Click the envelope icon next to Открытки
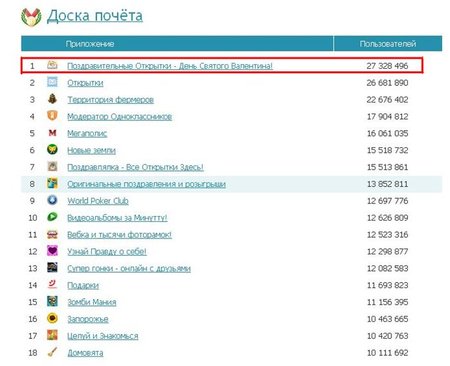This screenshot has height=366, width=450. pyautogui.click(x=52, y=82)
